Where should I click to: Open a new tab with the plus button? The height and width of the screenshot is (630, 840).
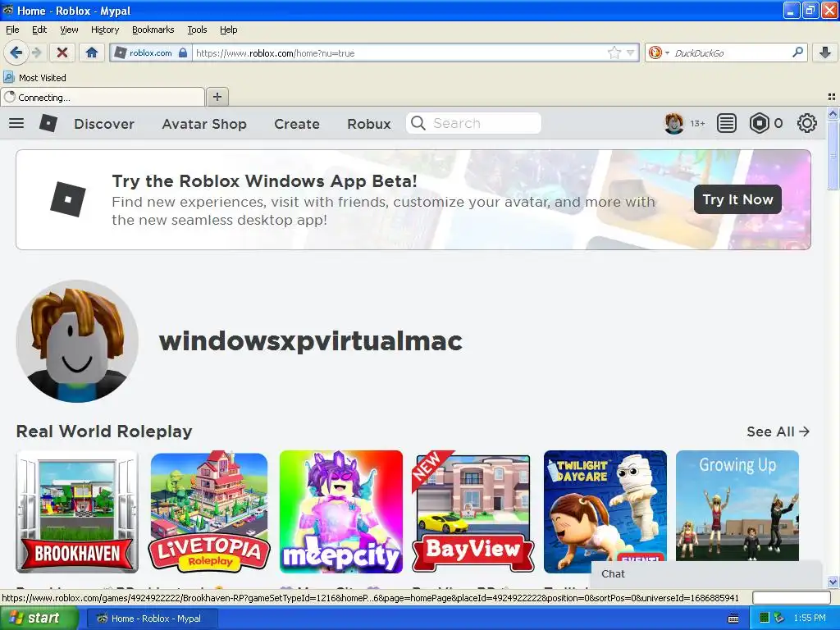click(x=217, y=97)
